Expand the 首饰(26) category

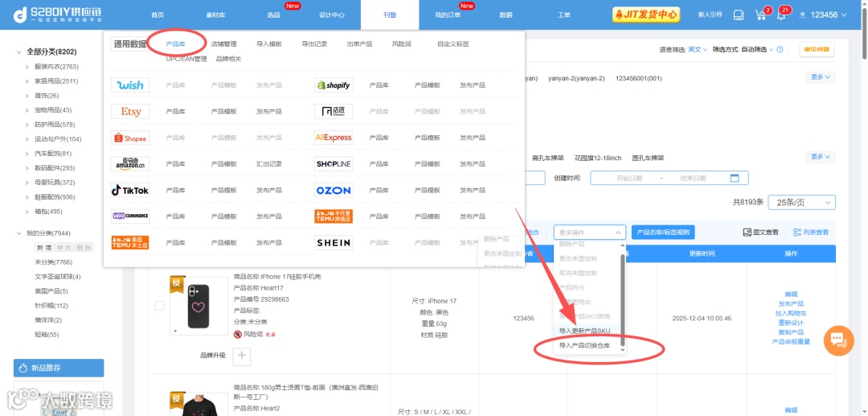(x=27, y=95)
